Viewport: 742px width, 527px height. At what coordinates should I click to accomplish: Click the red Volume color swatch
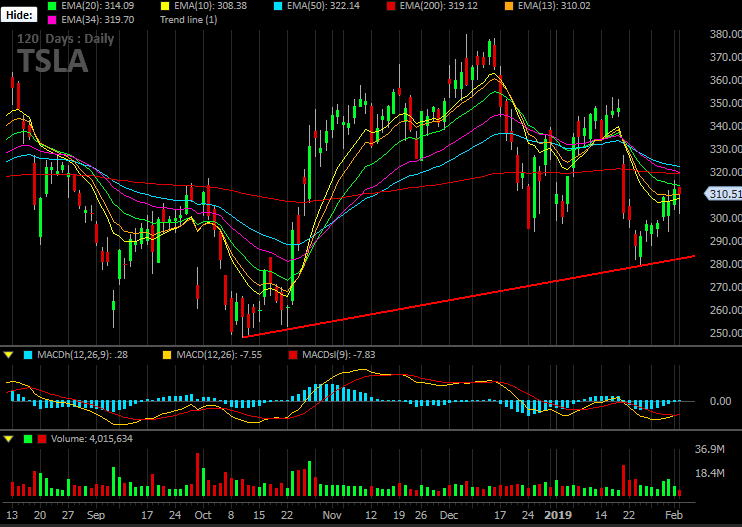42,439
